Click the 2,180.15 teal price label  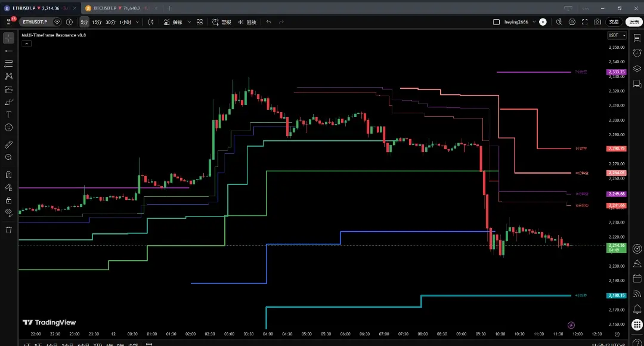point(616,295)
